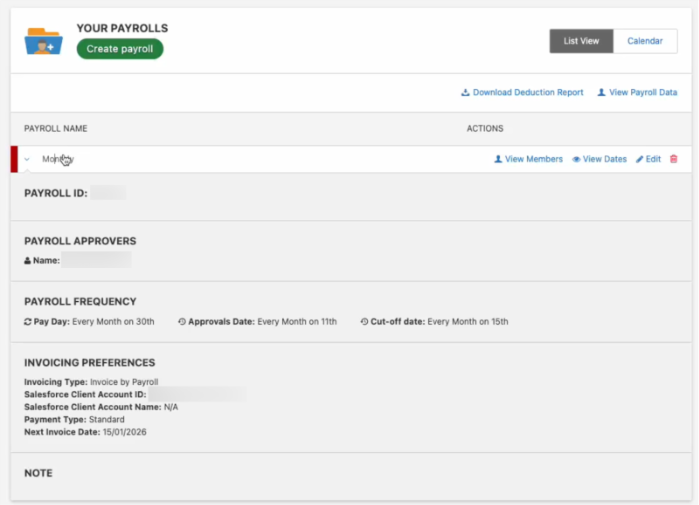Screen dimensions: 699x505
Task: Click the Create payroll button
Action: [120, 49]
